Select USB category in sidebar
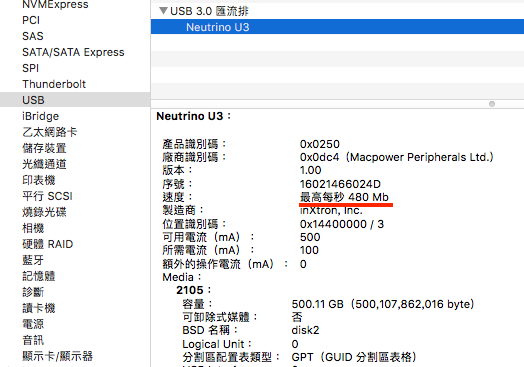The width and height of the screenshot is (524, 367). pyautogui.click(x=75, y=100)
